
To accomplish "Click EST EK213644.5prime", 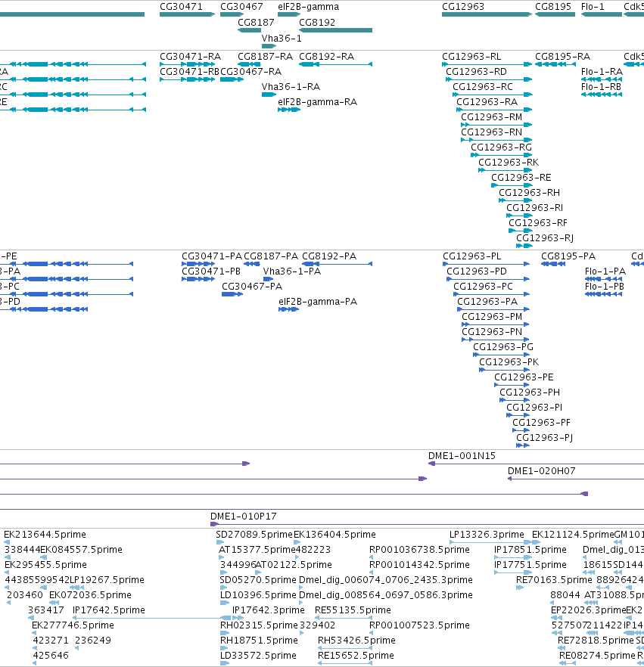I will click(x=45, y=535).
